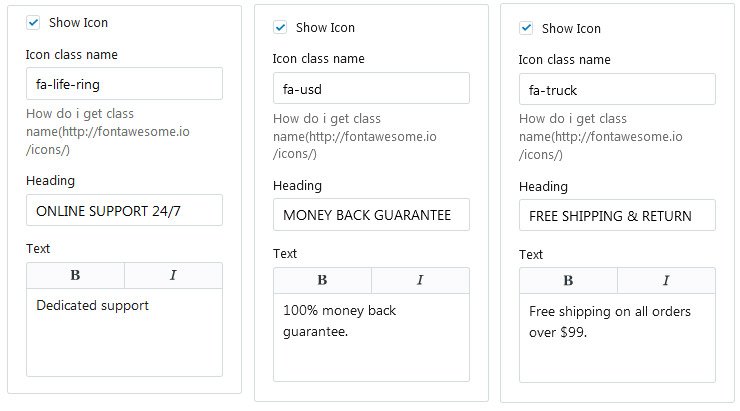This screenshot has height=411, width=740.
Task: Click the ONLINE SUPPORT 24/7 heading field
Action: 124,211
